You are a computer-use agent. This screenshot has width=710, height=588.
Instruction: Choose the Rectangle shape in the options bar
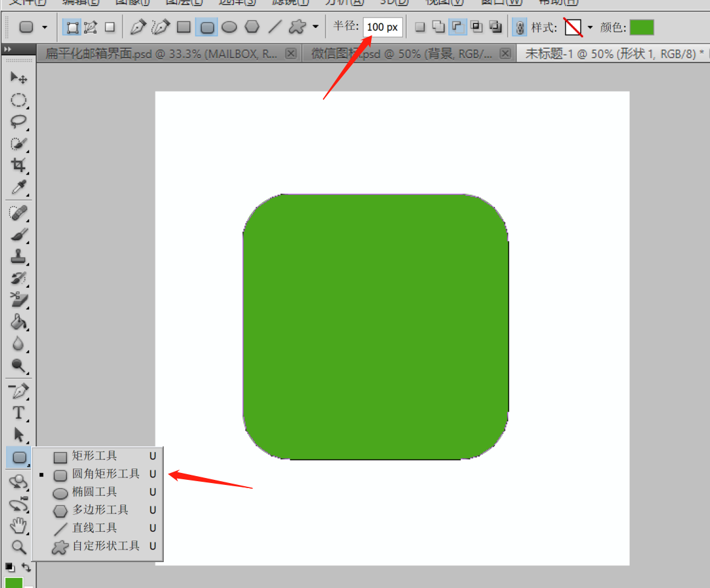[x=183, y=27]
